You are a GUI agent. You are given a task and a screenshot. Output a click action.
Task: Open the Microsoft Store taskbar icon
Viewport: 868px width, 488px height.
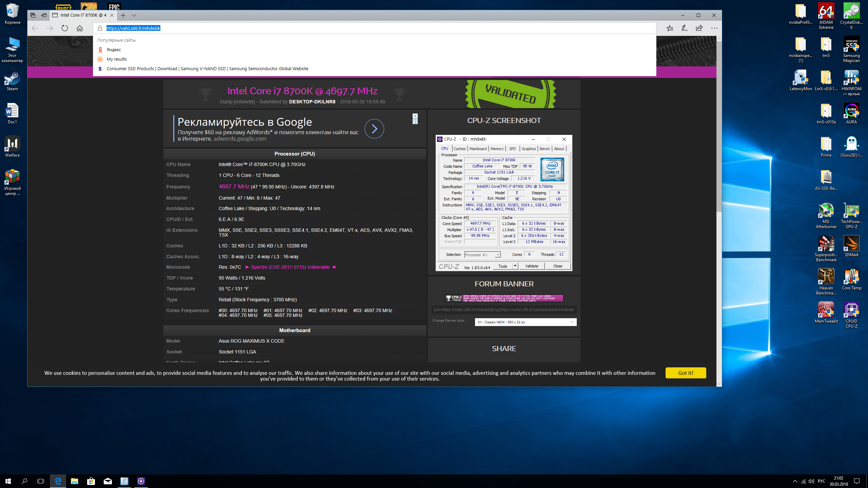pos(91,481)
